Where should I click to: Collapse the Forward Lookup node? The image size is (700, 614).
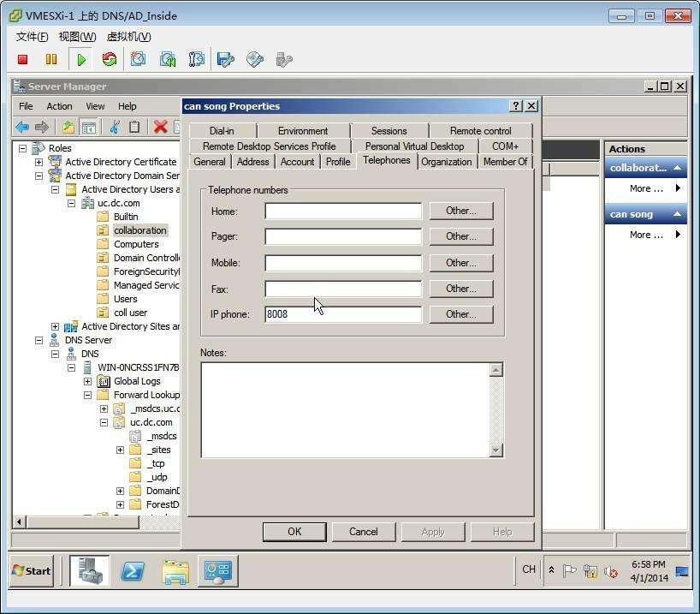(x=87, y=395)
